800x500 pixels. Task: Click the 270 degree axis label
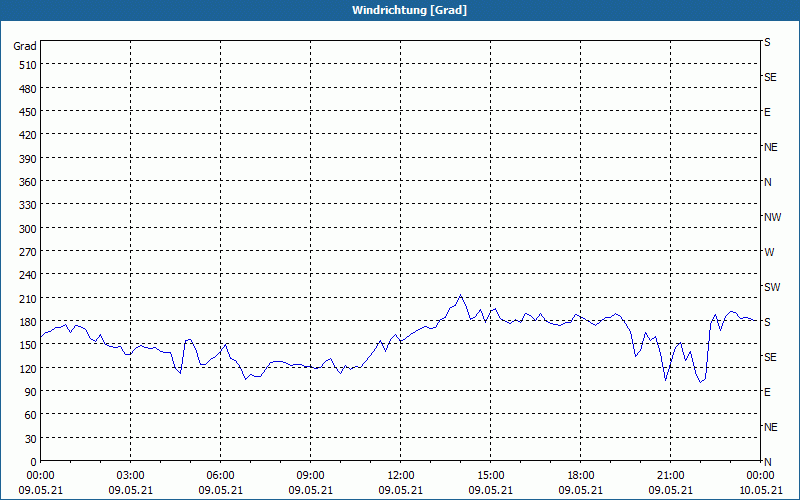tap(28, 252)
